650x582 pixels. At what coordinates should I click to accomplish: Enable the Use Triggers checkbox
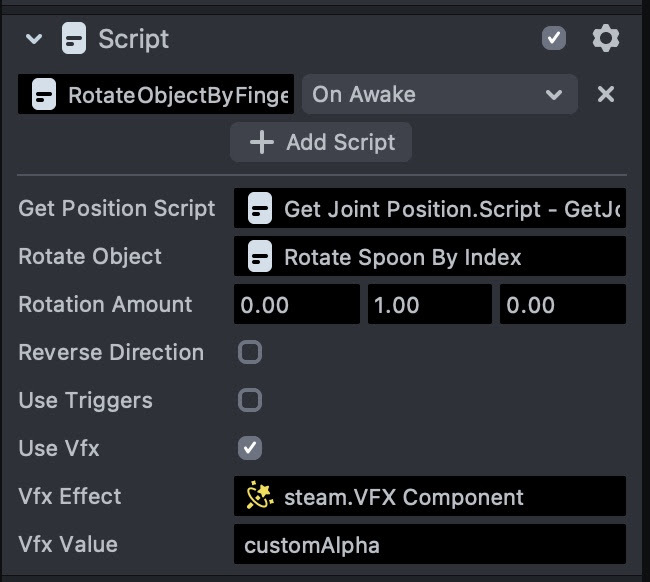(249, 400)
